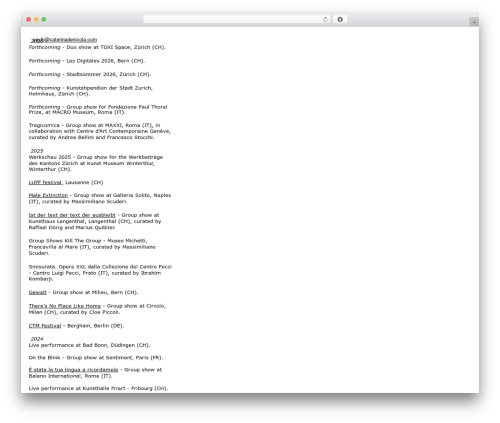Image resolution: width=500 pixels, height=423 pixels.
Task: Click the Kunststipendien der Stadt Zurich entry
Action: [x=91, y=91]
